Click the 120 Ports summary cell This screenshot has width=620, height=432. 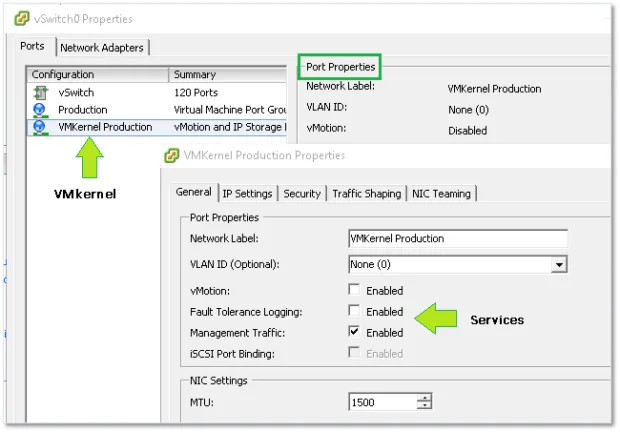click(x=196, y=92)
